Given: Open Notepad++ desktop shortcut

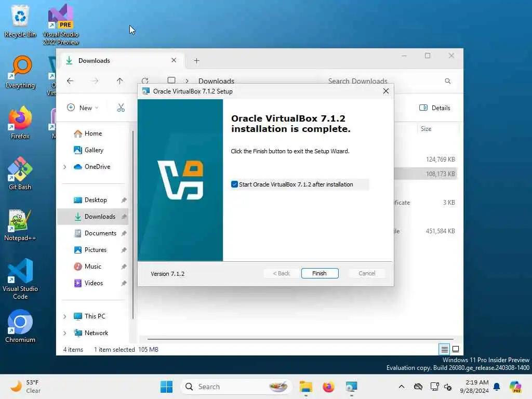Looking at the screenshot, I should [20, 224].
